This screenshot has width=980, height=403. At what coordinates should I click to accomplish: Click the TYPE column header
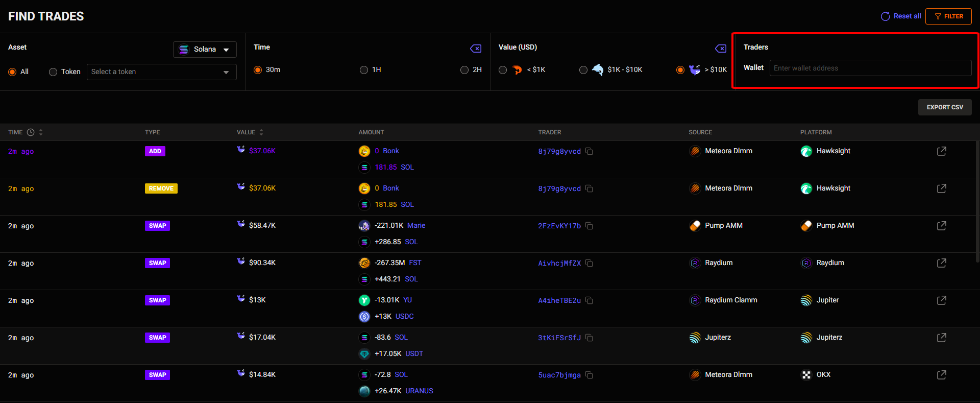tap(152, 132)
